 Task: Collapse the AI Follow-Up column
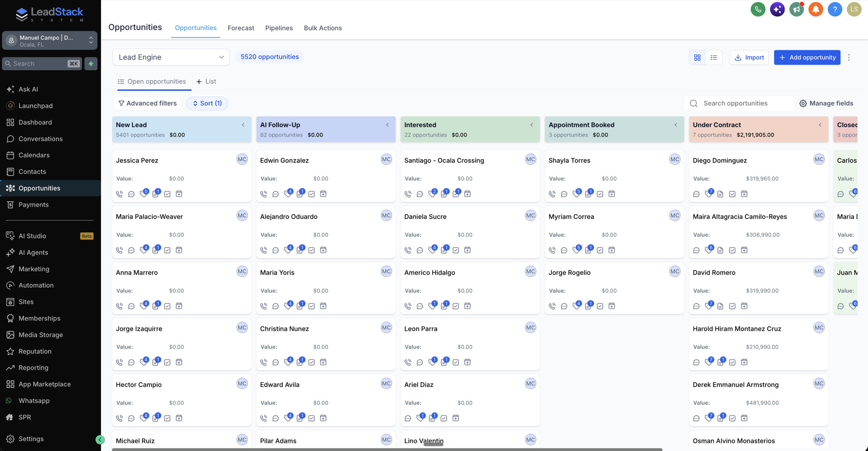coord(387,125)
